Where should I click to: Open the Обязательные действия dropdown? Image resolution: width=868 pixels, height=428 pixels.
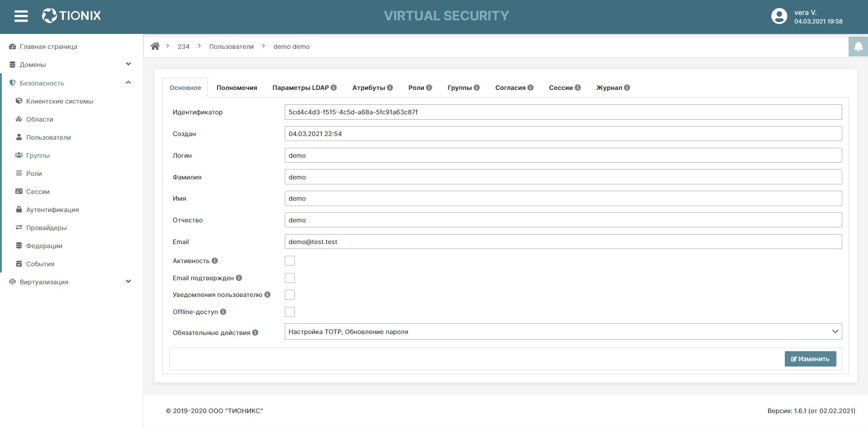click(x=563, y=331)
